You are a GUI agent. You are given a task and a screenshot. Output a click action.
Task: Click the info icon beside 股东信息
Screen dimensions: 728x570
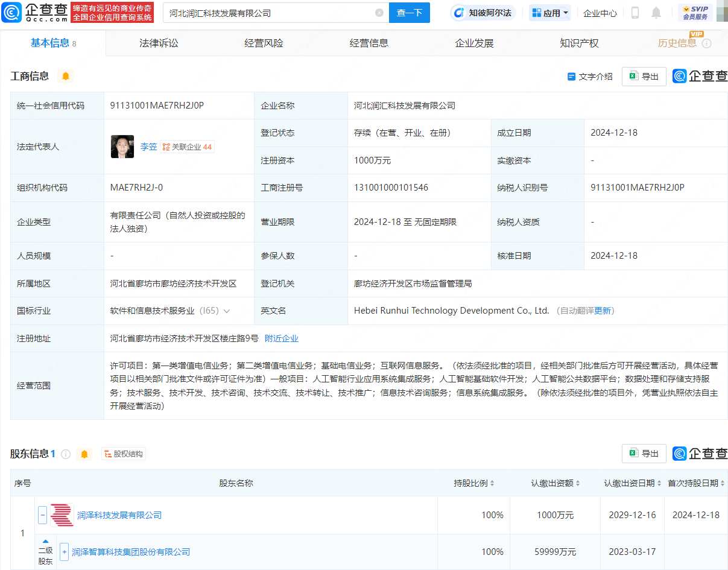[66, 454]
